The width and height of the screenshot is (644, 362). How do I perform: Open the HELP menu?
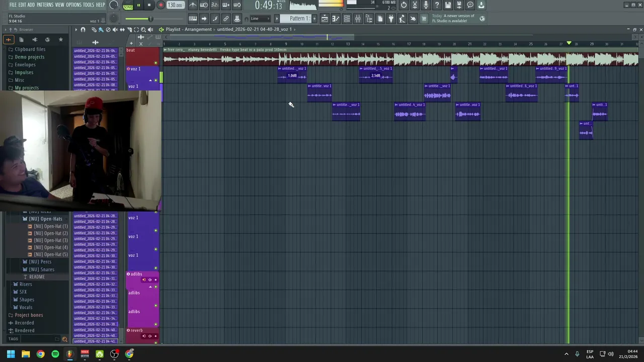(101, 5)
